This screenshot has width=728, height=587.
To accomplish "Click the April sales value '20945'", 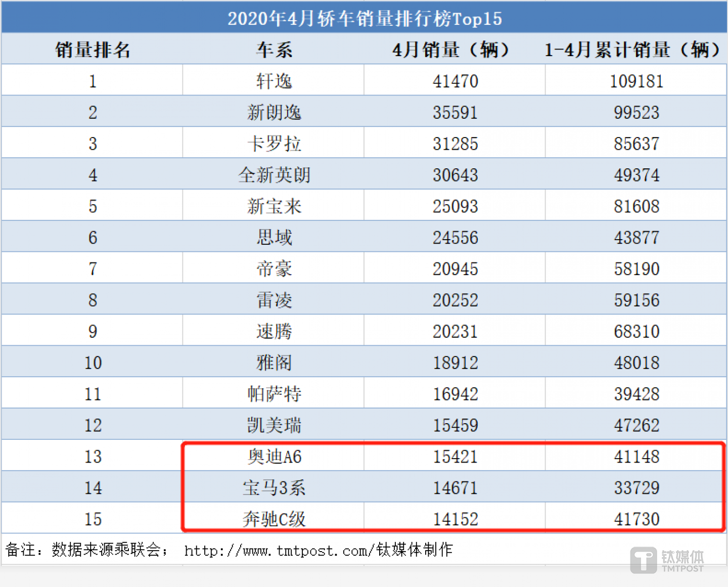I will (x=455, y=269).
